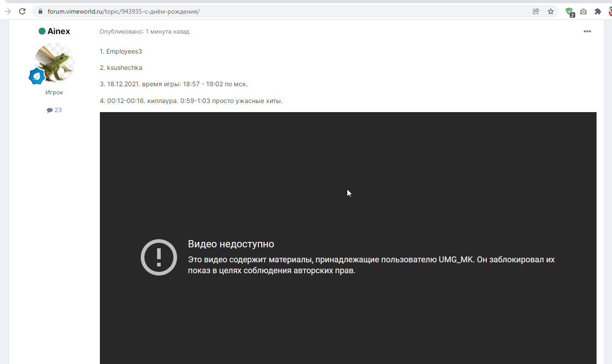This screenshot has height=364, width=612.
Task: Reload the forum page
Action: (x=22, y=11)
